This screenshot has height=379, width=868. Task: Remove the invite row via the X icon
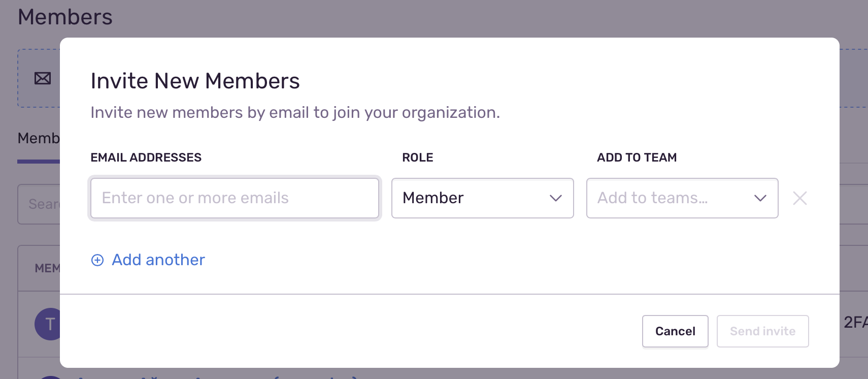coord(799,198)
